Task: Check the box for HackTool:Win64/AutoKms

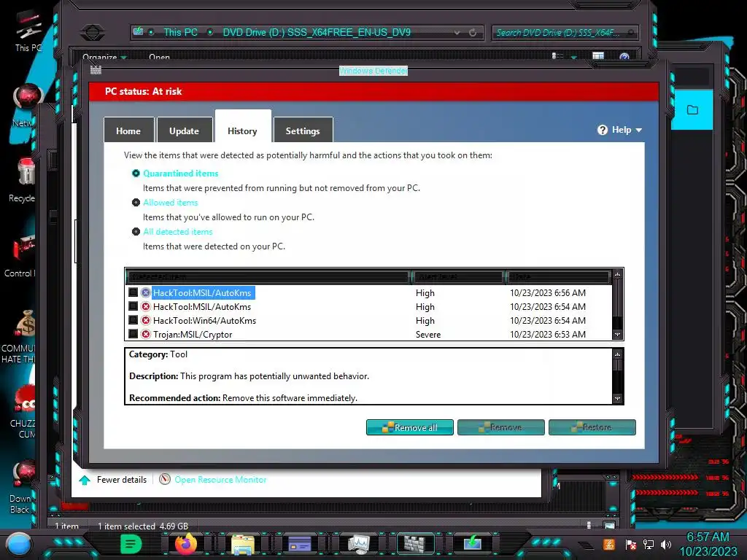Action: (133, 320)
